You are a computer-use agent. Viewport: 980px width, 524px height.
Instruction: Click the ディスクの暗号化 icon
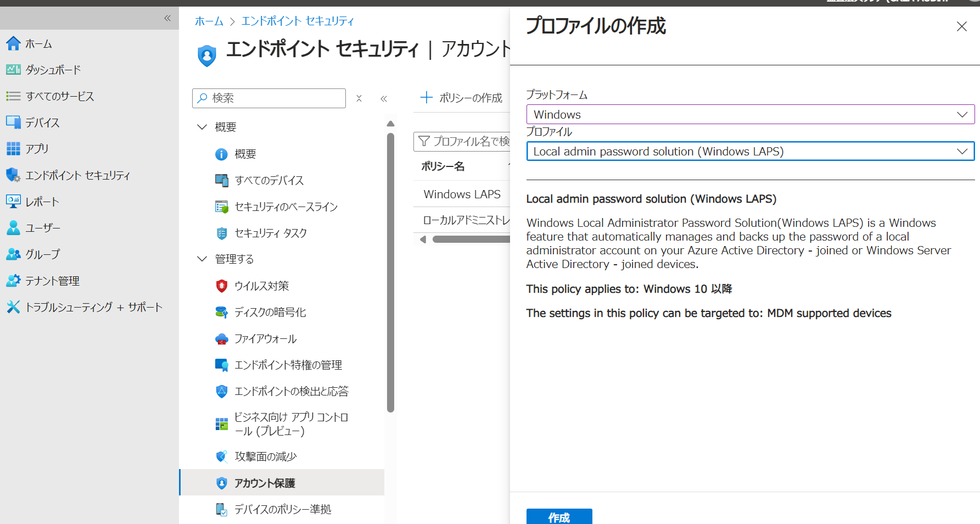[221, 312]
